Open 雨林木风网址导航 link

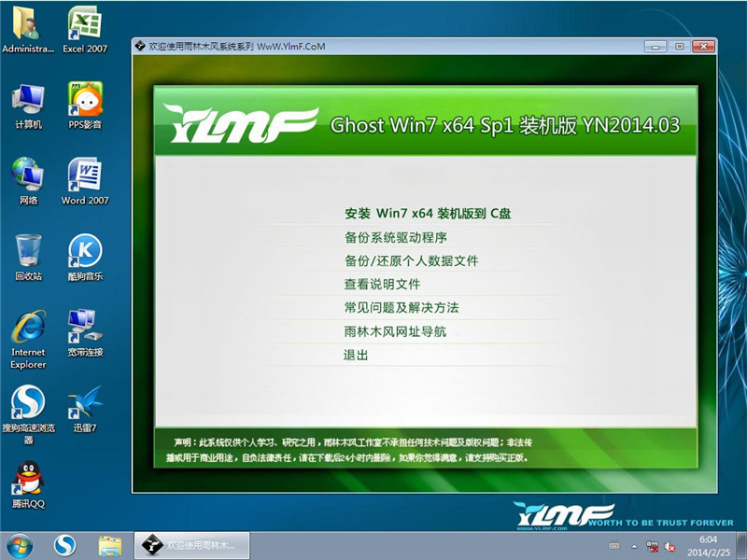pyautogui.click(x=395, y=331)
